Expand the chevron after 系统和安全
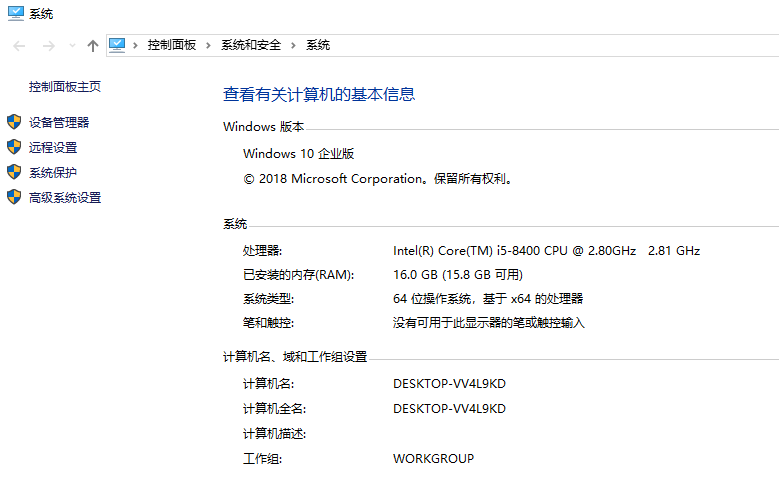779x478 pixels. [293, 46]
